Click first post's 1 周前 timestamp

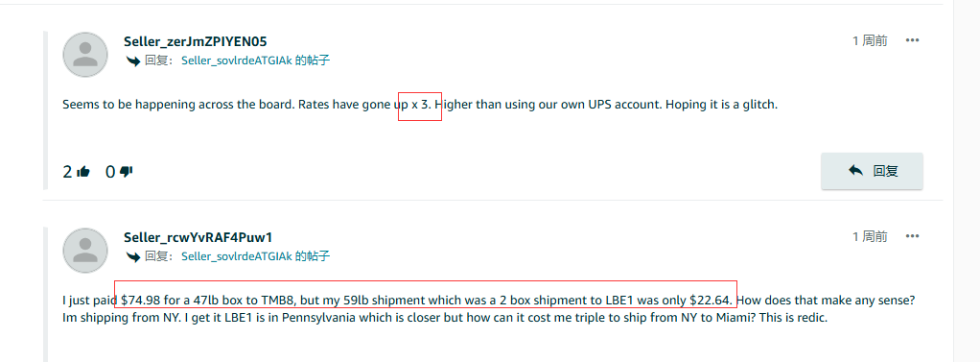[x=870, y=41]
